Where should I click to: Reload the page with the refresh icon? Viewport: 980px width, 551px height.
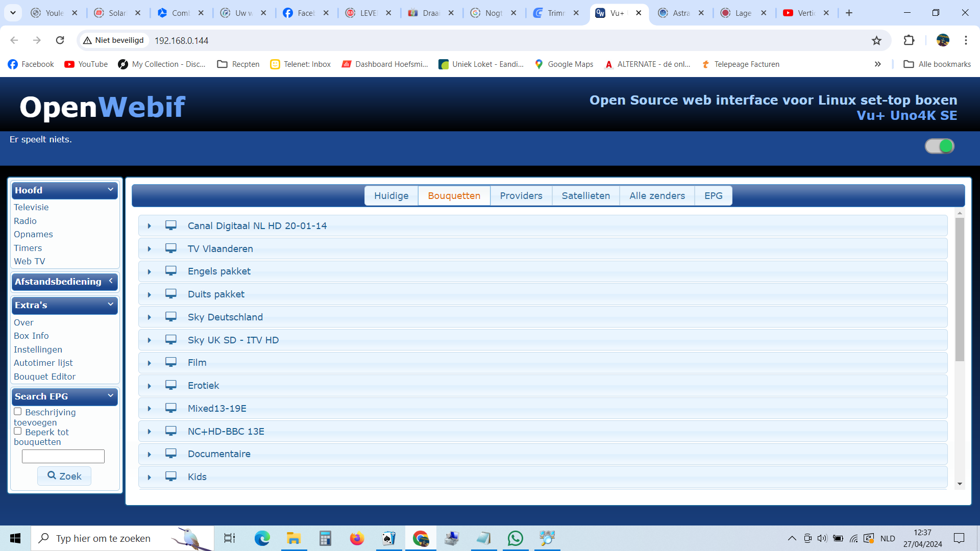[x=60, y=40]
